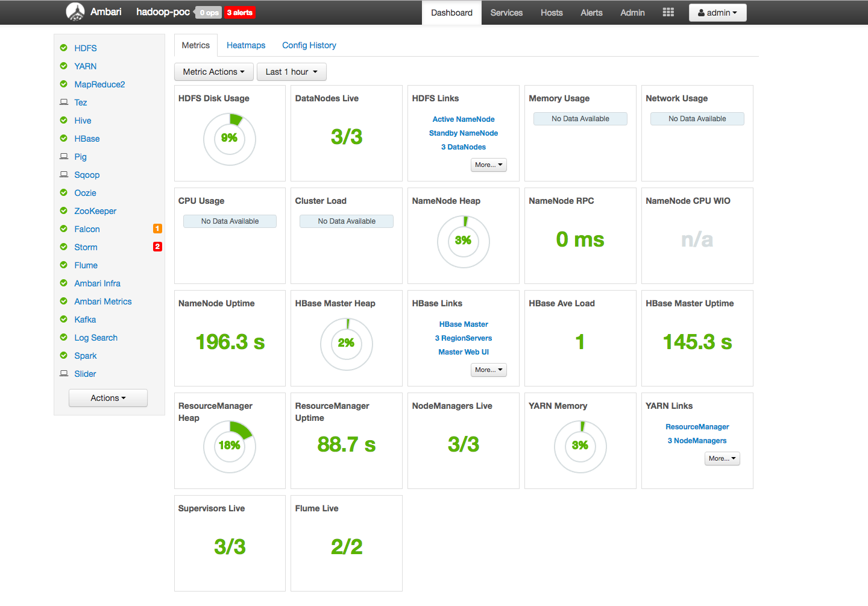The width and height of the screenshot is (868, 606).
Task: Click the 3 alerts badge in the header
Action: [x=239, y=12]
